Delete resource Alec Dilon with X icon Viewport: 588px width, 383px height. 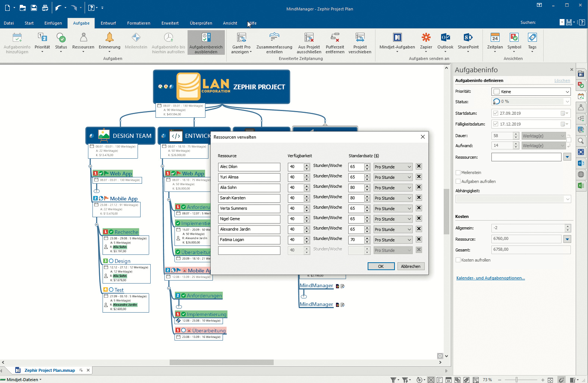[419, 167]
